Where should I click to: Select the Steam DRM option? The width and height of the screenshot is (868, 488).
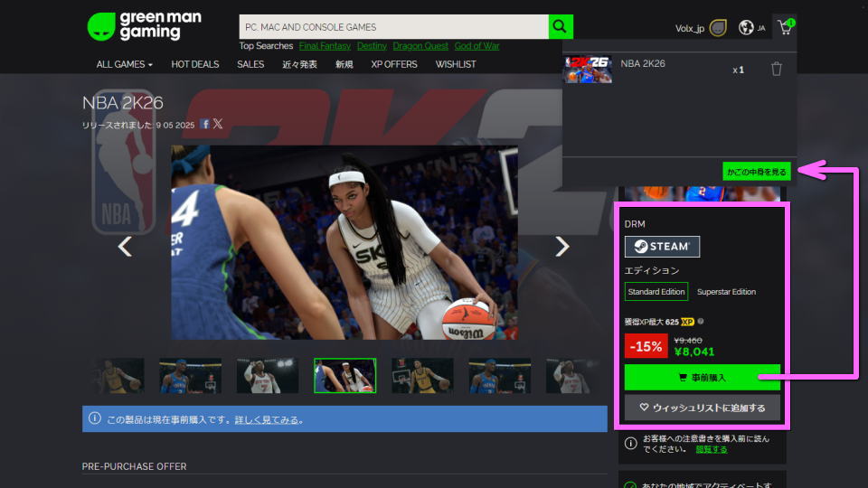coord(662,246)
